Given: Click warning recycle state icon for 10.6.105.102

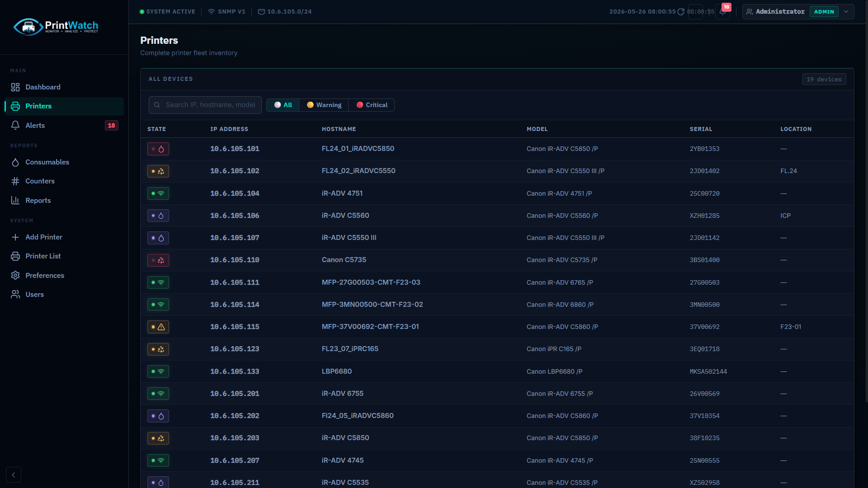Looking at the screenshot, I should point(158,171).
